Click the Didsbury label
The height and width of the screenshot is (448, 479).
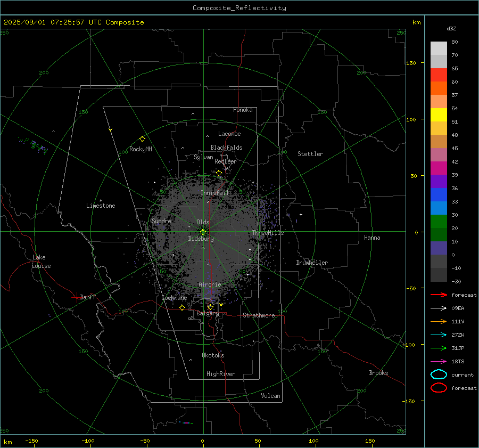point(201,239)
